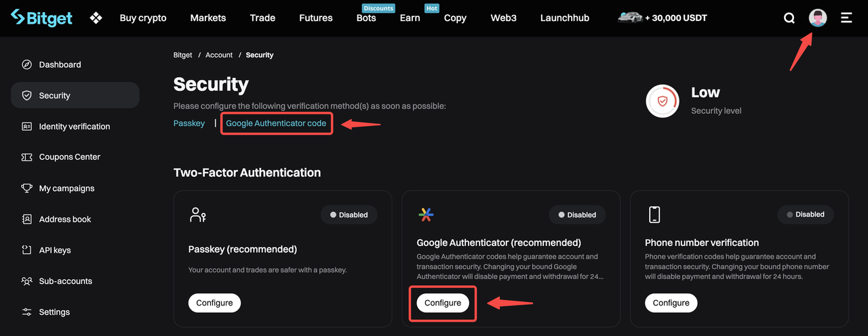This screenshot has width=868, height=336.
Task: Click the car promo image in header
Action: coord(630,18)
